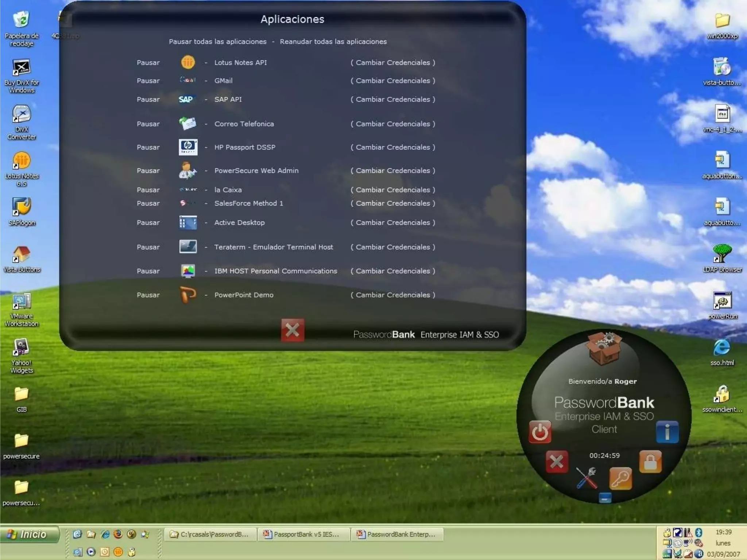Pause the GMail application
Viewport: 747px width, 560px height.
pyautogui.click(x=148, y=81)
